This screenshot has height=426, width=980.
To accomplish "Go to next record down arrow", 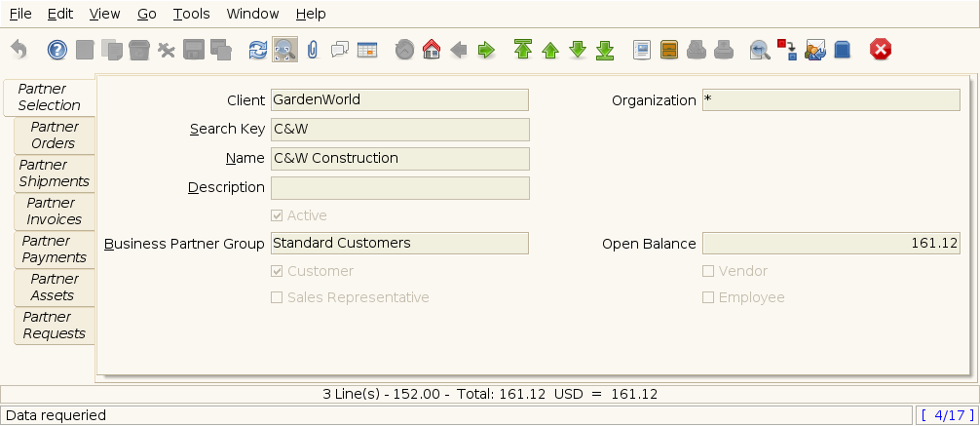I will [x=578, y=50].
